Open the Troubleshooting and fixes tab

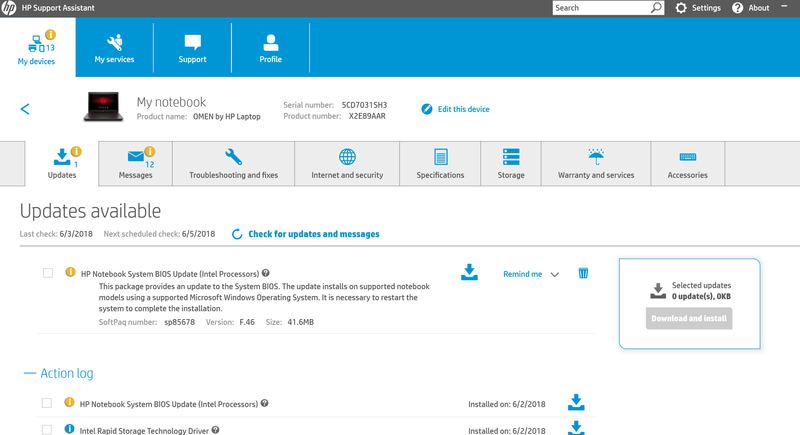(233, 163)
